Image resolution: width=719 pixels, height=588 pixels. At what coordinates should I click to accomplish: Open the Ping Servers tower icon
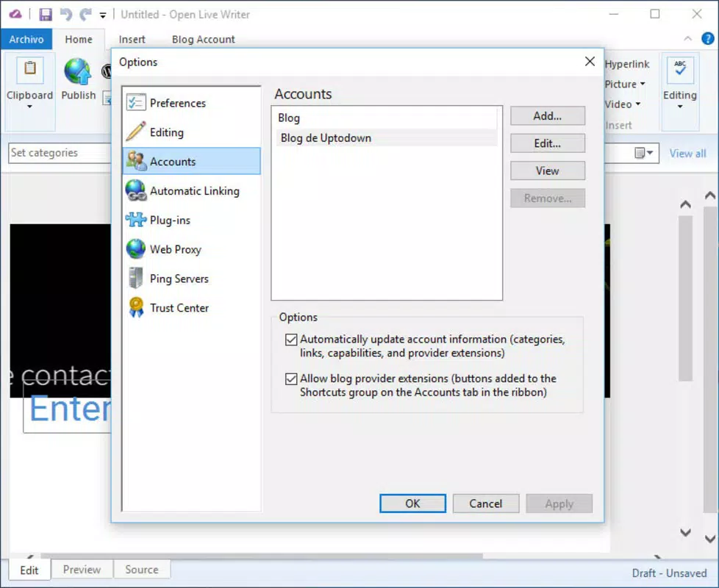(x=136, y=278)
